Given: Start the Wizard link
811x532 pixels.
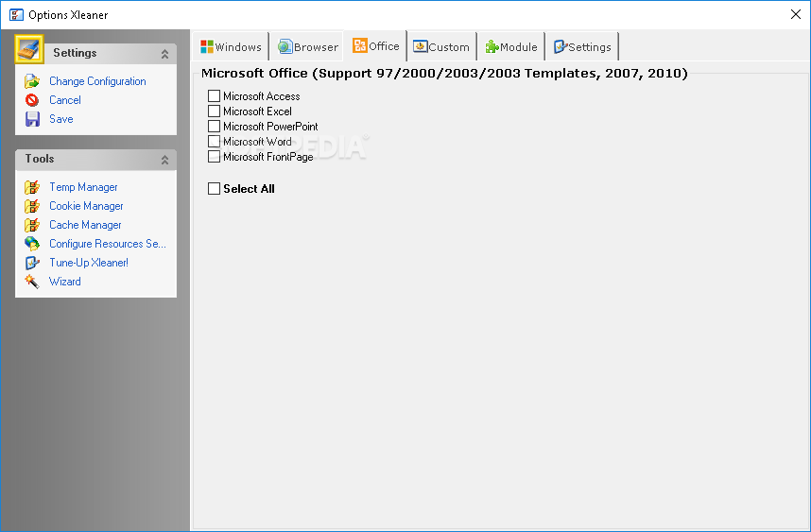Looking at the screenshot, I should tap(65, 282).
